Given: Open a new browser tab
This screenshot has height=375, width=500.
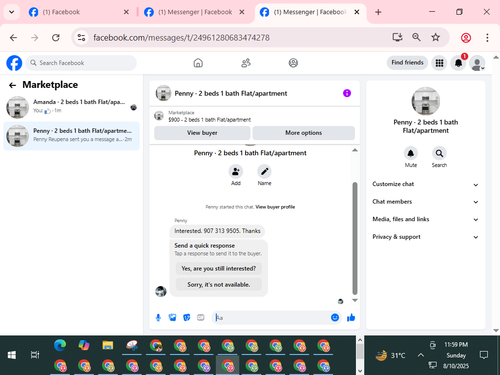Looking at the screenshot, I should click(x=378, y=12).
